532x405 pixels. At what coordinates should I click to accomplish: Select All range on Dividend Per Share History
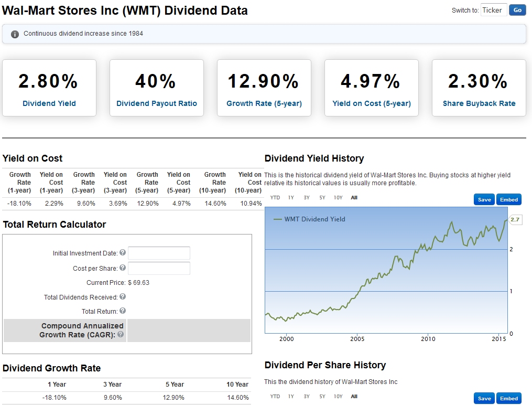(354, 397)
